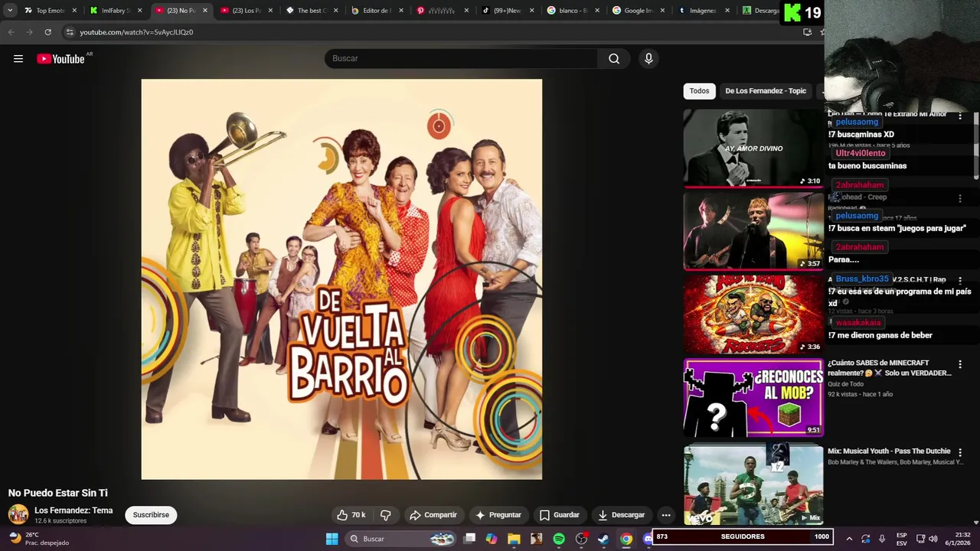Open site information icon in address bar
Image resolution: width=980 pixels, height=551 pixels.
(x=70, y=32)
